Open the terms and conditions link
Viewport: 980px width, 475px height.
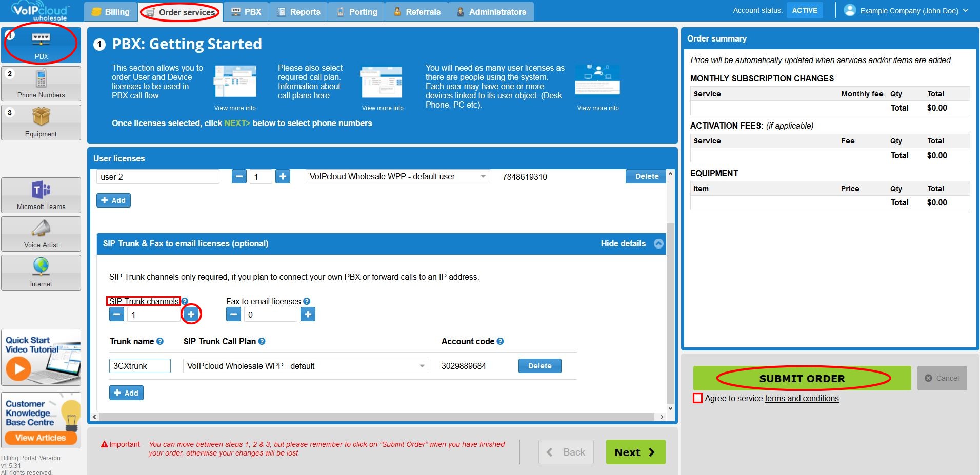coord(802,398)
